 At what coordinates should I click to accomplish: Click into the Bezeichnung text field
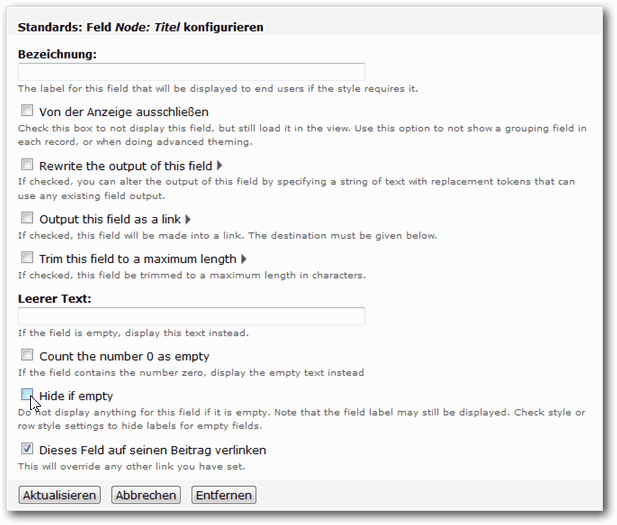191,72
